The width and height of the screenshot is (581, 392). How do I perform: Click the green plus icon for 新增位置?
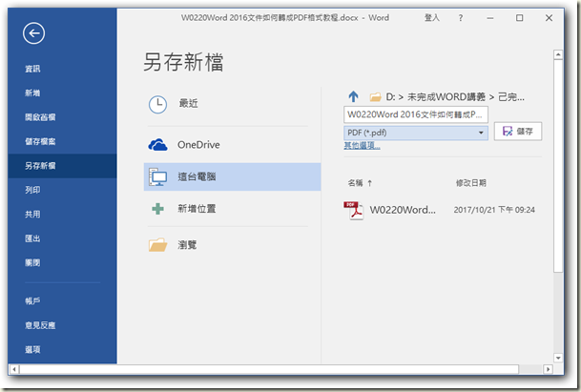[x=157, y=209]
